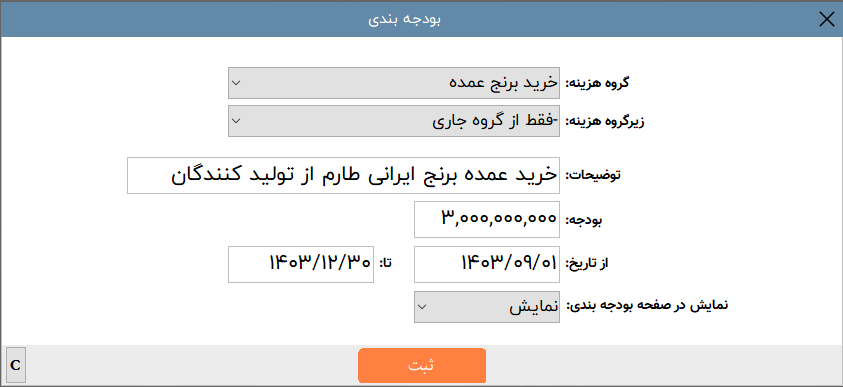Click the توضیحات label text

[x=593, y=176]
